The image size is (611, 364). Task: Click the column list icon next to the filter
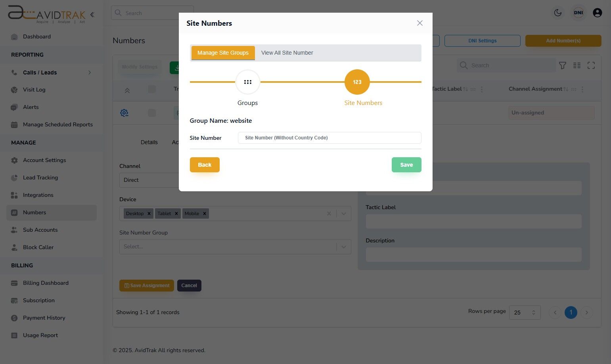[x=577, y=65]
